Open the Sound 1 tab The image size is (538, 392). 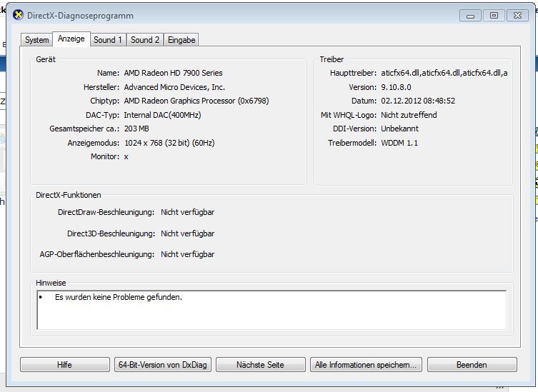(108, 40)
